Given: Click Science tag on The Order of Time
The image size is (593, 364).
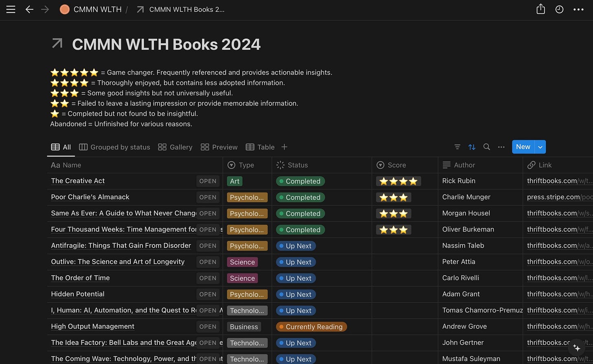Looking at the screenshot, I should [242, 278].
